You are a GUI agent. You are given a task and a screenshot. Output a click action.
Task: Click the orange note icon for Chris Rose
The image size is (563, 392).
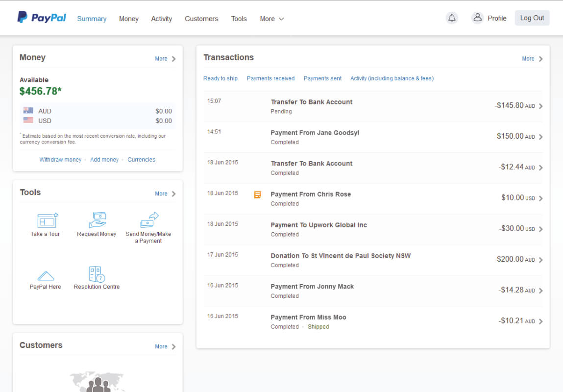coord(257,195)
